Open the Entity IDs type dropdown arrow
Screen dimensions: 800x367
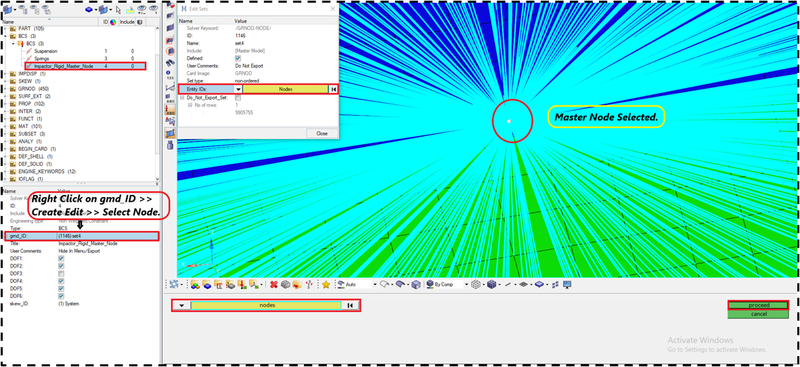click(x=238, y=89)
